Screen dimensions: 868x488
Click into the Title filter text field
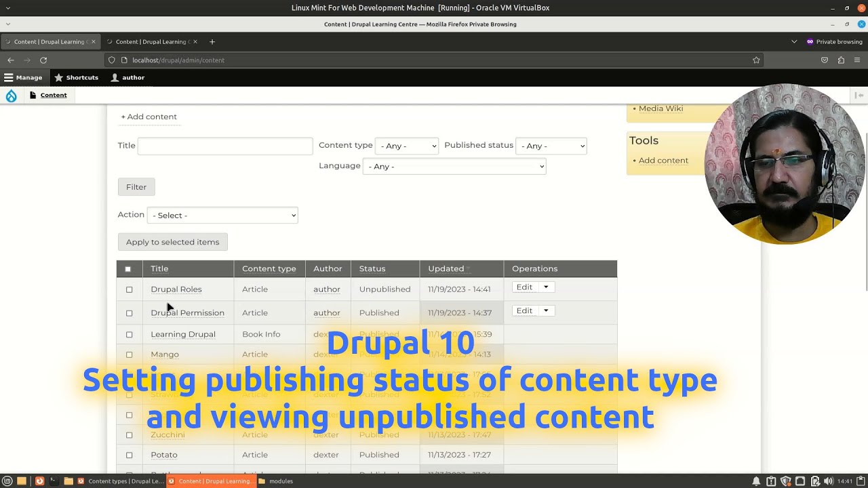tap(225, 146)
